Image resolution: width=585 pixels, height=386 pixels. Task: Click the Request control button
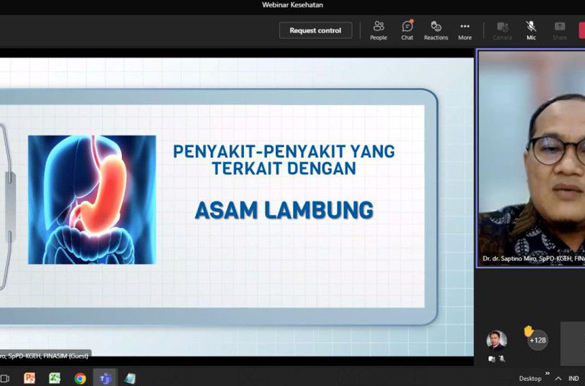(x=316, y=31)
